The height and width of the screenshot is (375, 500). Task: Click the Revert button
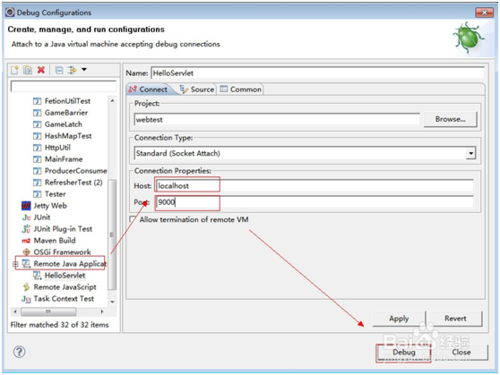click(x=455, y=319)
